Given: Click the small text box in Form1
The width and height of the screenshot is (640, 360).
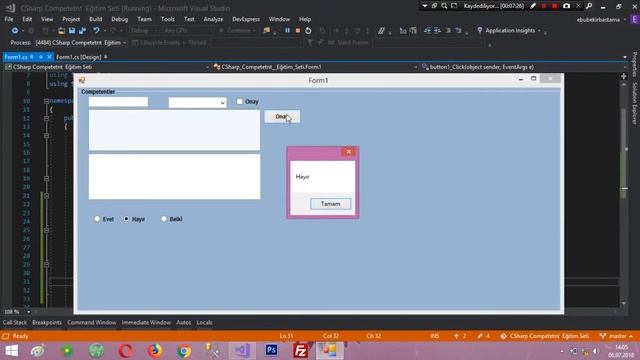Looking at the screenshot, I should pyautogui.click(x=118, y=102).
